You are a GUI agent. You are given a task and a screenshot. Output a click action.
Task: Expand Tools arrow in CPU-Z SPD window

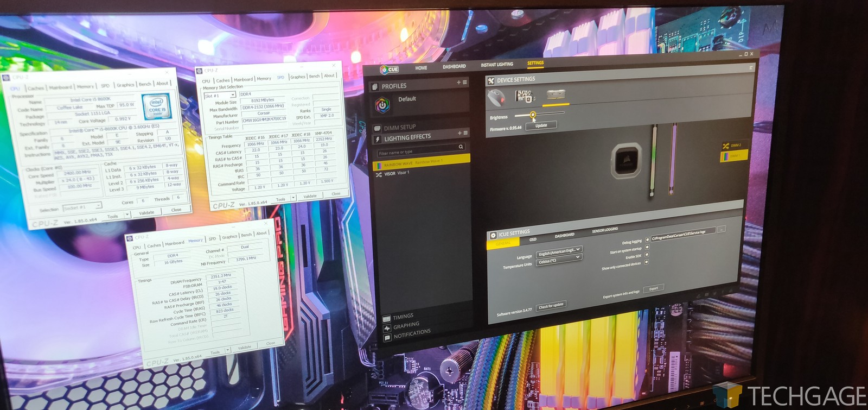[x=293, y=198]
